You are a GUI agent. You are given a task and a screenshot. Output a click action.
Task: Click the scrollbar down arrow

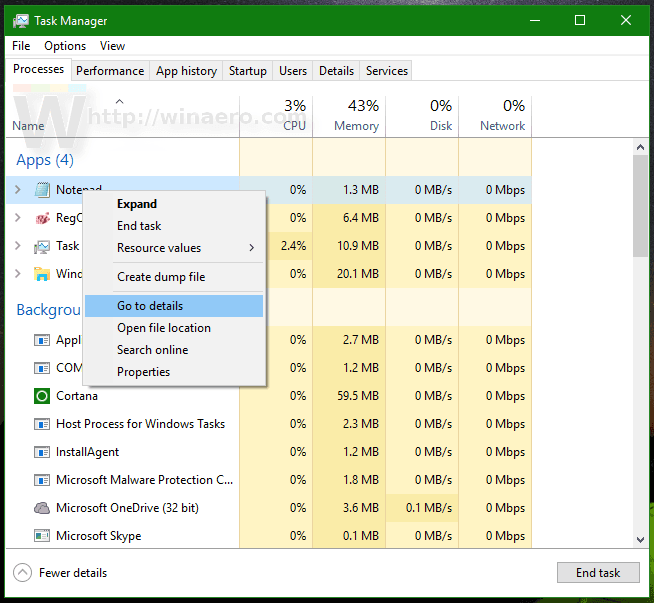pyautogui.click(x=640, y=540)
